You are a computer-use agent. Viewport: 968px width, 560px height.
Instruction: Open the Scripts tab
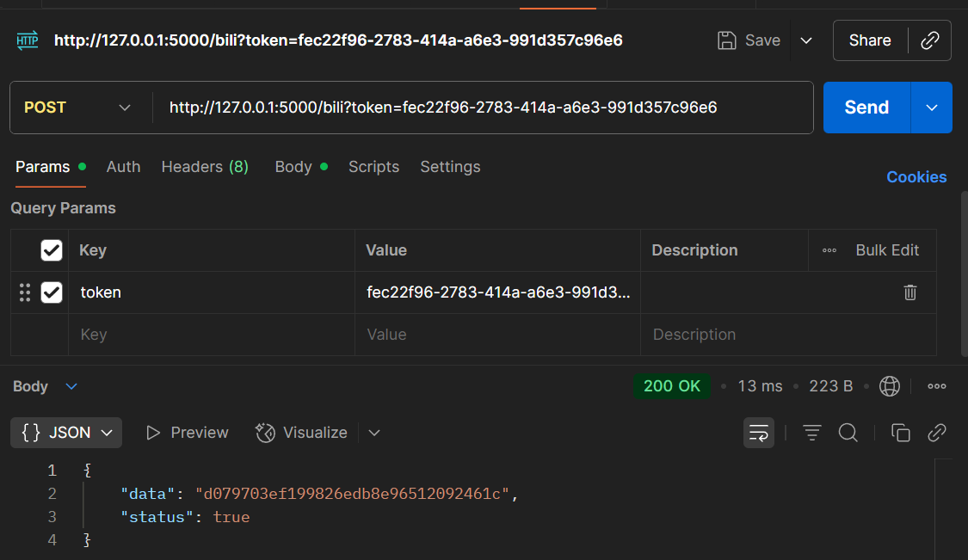click(373, 167)
